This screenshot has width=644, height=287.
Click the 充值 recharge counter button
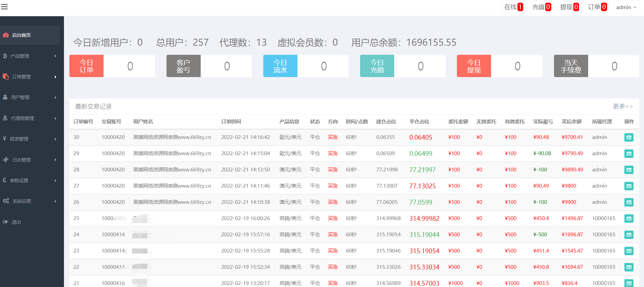click(x=542, y=7)
